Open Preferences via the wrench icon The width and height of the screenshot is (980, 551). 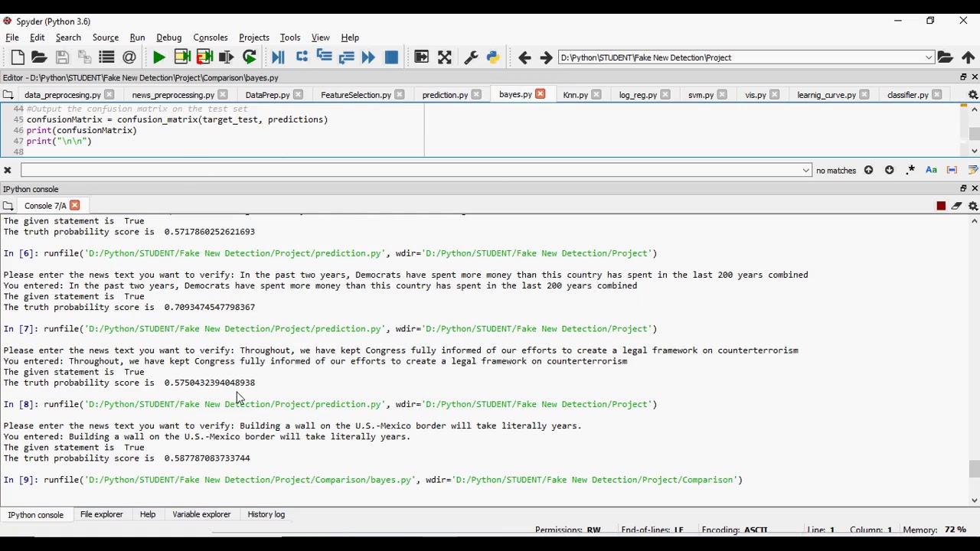coord(471,57)
